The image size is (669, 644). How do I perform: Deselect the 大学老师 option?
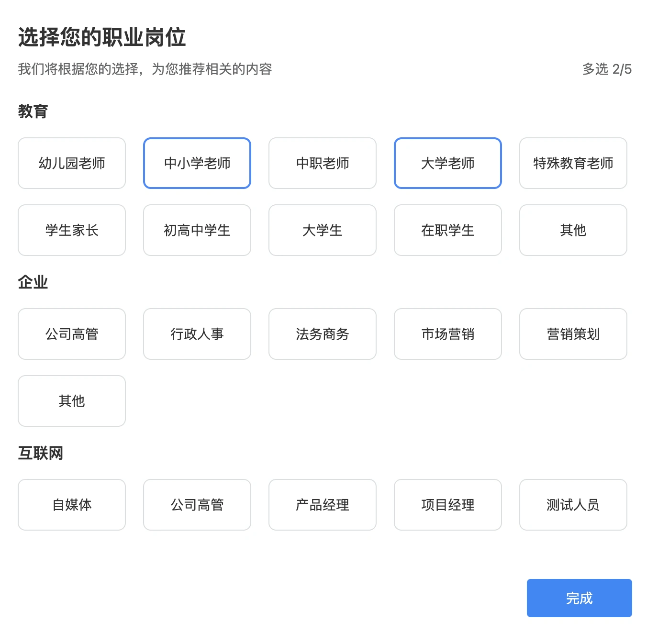click(447, 163)
